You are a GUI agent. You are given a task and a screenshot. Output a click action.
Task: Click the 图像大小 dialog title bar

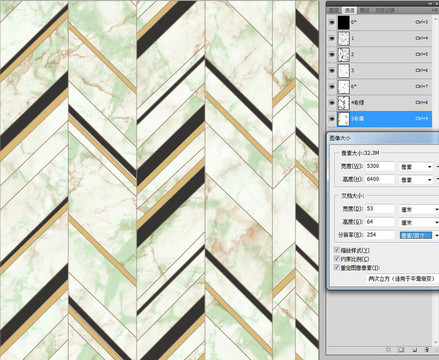(383, 138)
